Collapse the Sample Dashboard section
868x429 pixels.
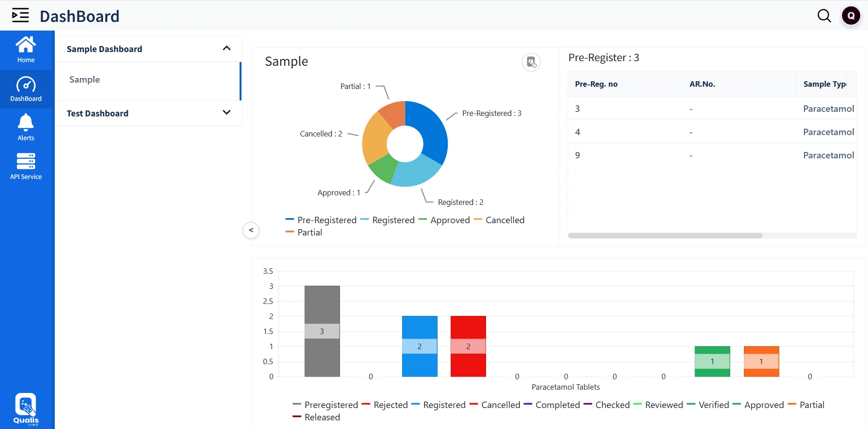[x=227, y=48]
